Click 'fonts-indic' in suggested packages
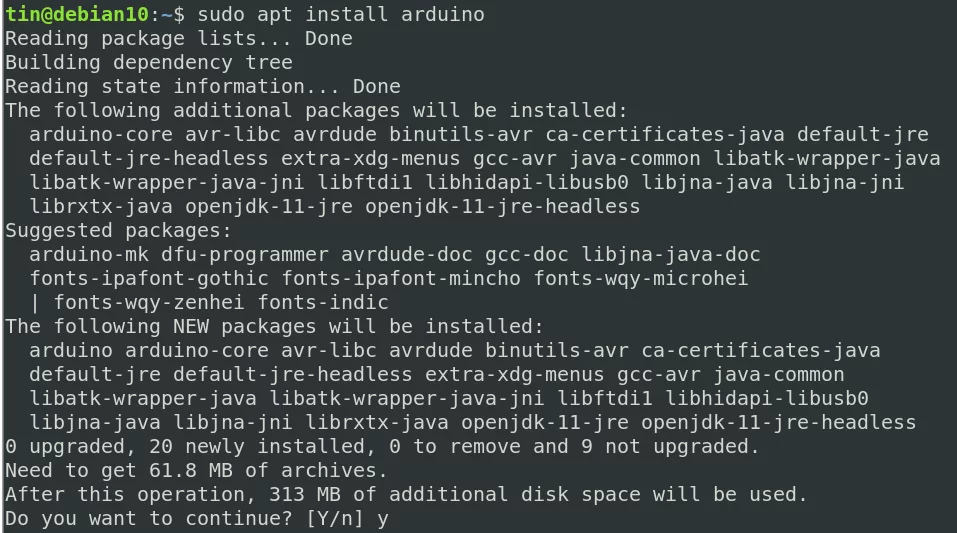Image resolution: width=957 pixels, height=533 pixels. click(x=323, y=302)
